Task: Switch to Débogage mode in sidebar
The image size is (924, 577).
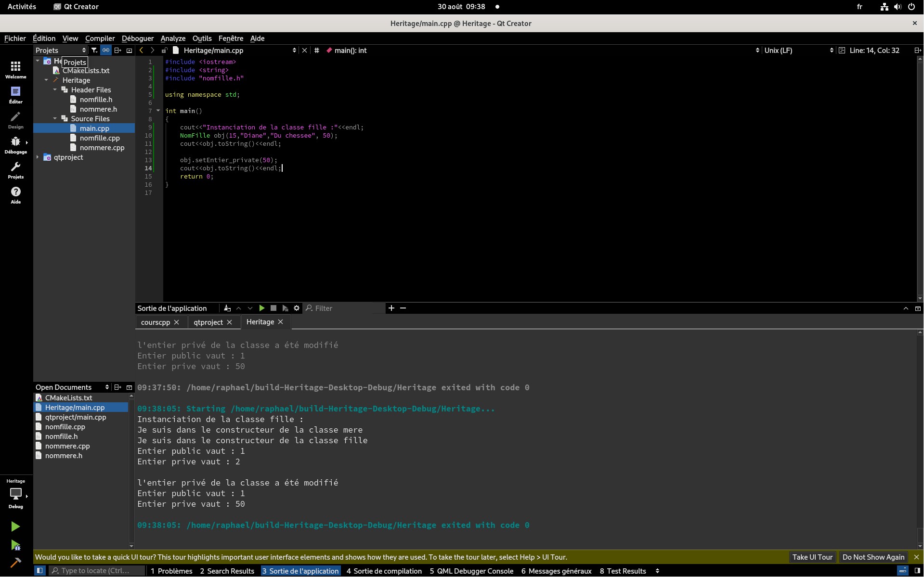Action: click(15, 145)
